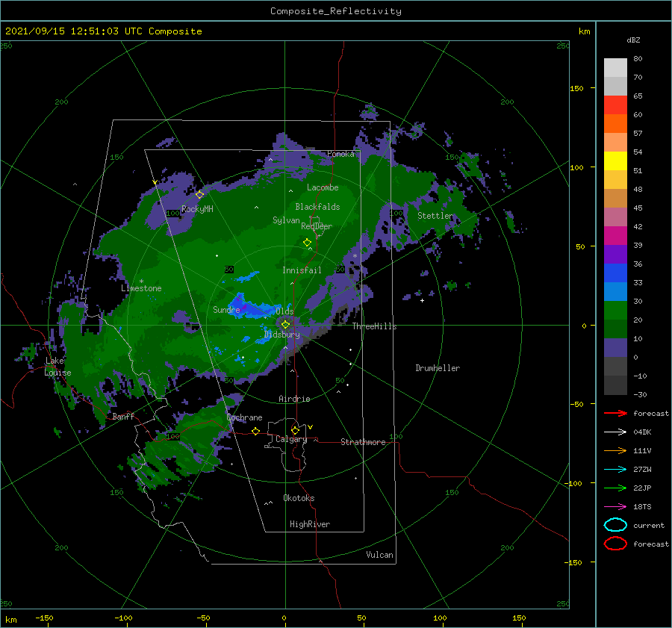
Task: Click the orange 111V arrow icon
Action: [615, 450]
